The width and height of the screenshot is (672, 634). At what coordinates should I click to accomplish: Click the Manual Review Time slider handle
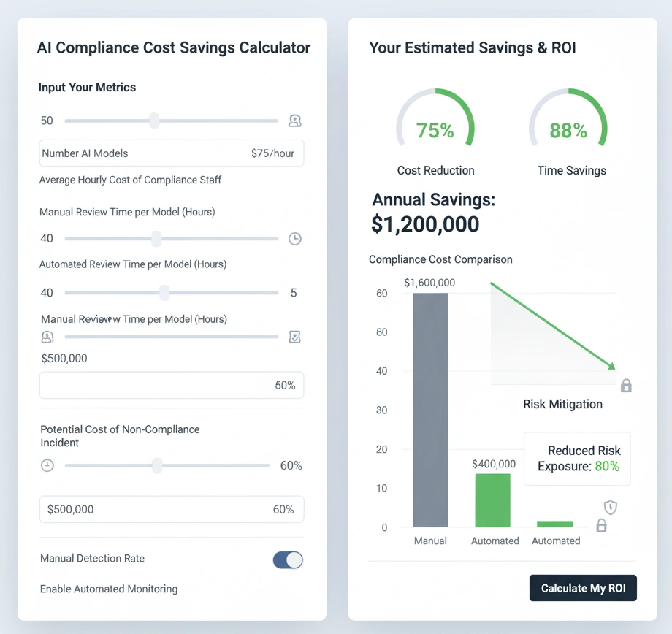pyautogui.click(x=156, y=238)
